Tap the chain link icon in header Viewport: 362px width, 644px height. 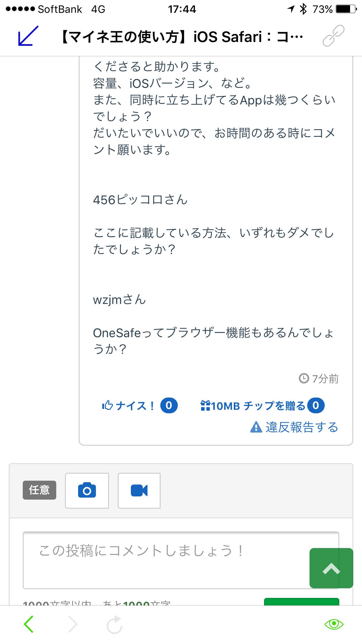(x=333, y=36)
